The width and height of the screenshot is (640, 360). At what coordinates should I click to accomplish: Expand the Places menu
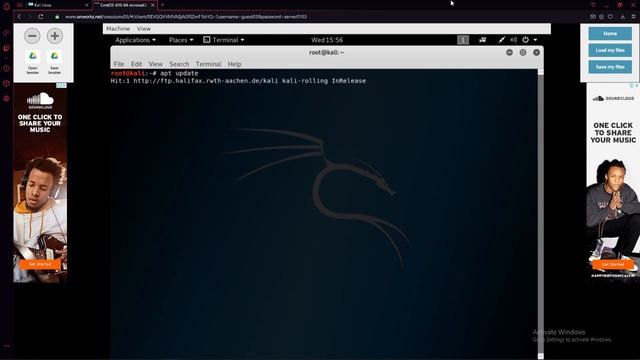point(181,40)
